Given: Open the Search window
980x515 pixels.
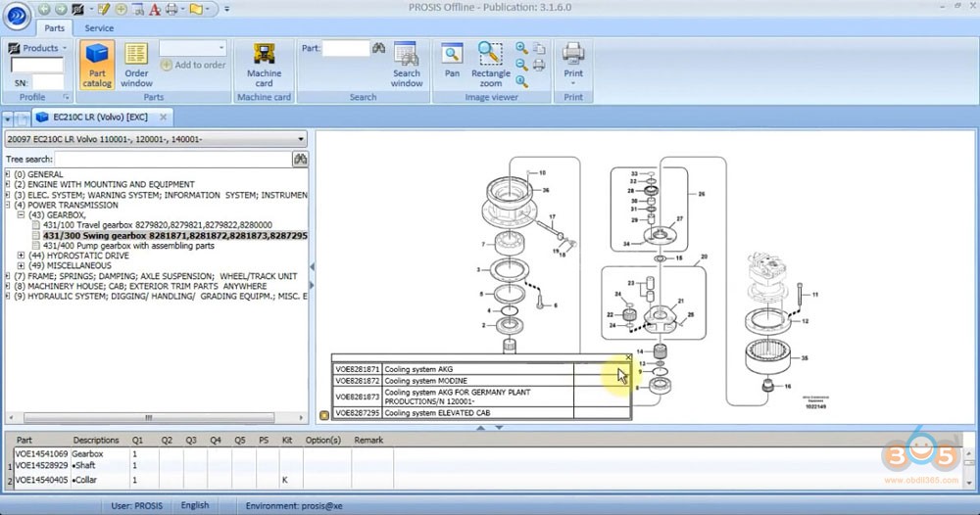Looking at the screenshot, I should pos(407,65).
